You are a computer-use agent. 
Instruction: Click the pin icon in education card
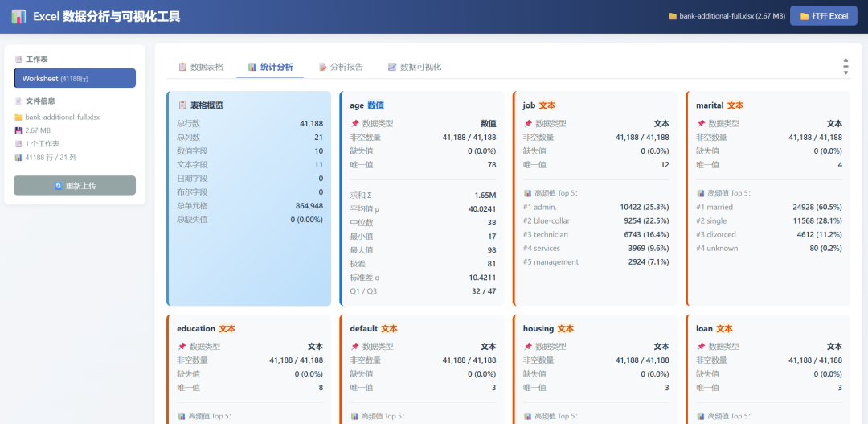tap(182, 347)
